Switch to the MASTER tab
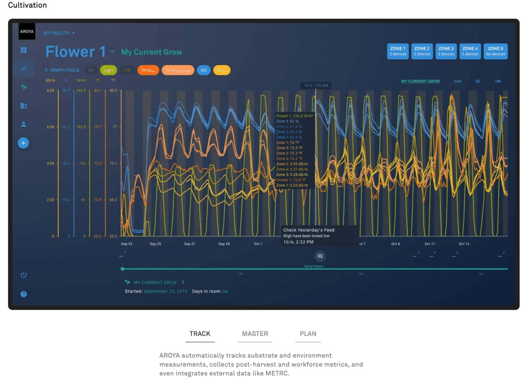 point(255,334)
